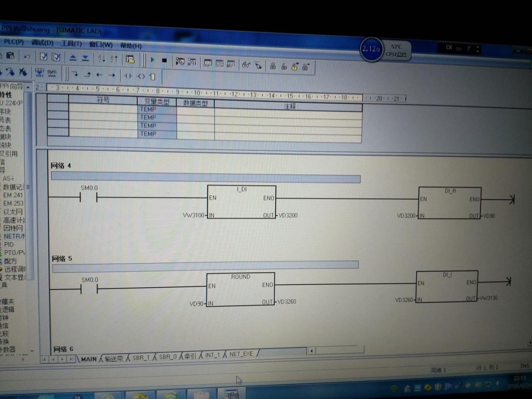This screenshot has width=532, height=399.
Task: Click the VD90 output operand of DI_R
Action: click(x=489, y=216)
